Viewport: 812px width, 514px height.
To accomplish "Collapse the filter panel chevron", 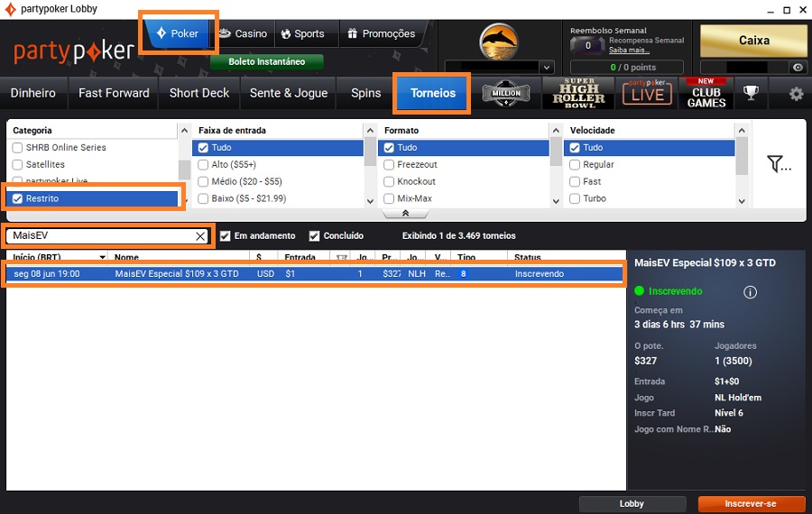I will [x=405, y=213].
